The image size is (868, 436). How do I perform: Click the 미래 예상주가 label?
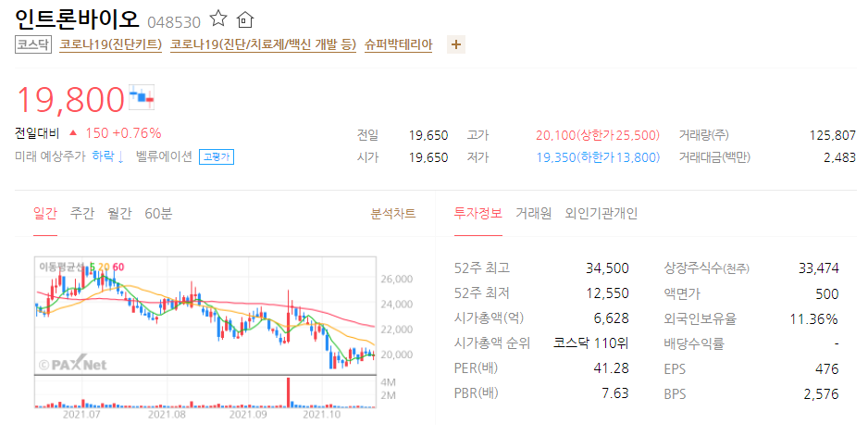pos(50,156)
